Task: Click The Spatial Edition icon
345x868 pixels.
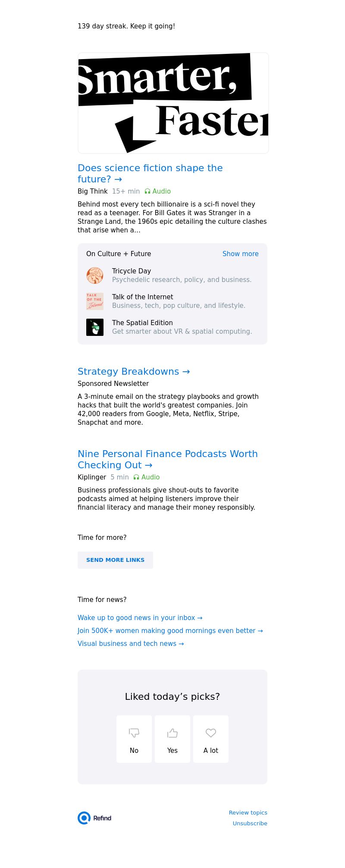Action: click(95, 327)
